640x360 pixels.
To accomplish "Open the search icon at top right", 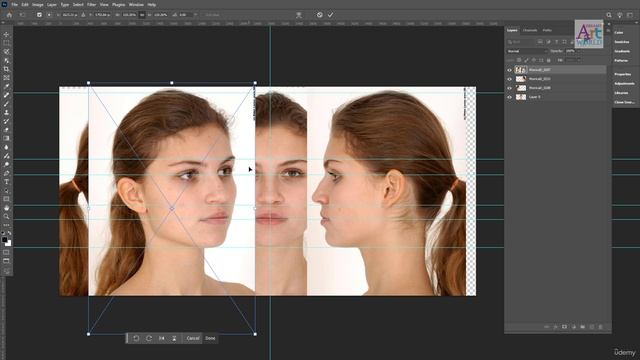I will 609,15.
